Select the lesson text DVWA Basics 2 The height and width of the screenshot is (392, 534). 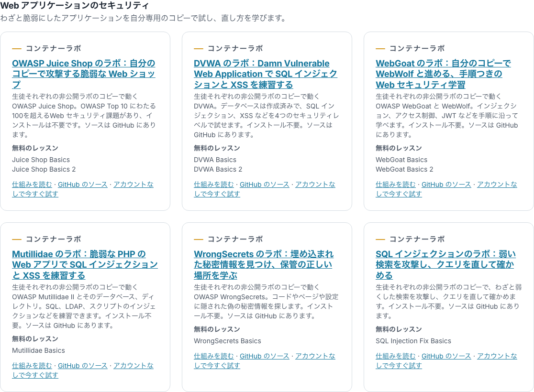(x=218, y=169)
